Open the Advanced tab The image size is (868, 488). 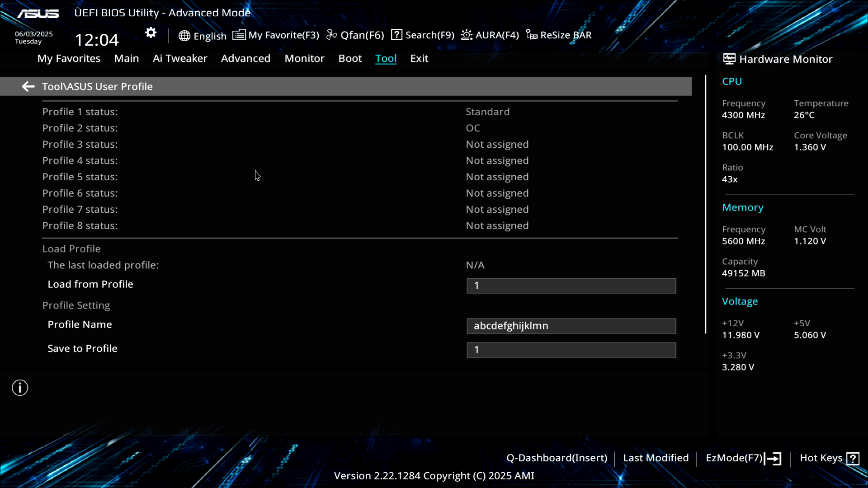point(245,58)
